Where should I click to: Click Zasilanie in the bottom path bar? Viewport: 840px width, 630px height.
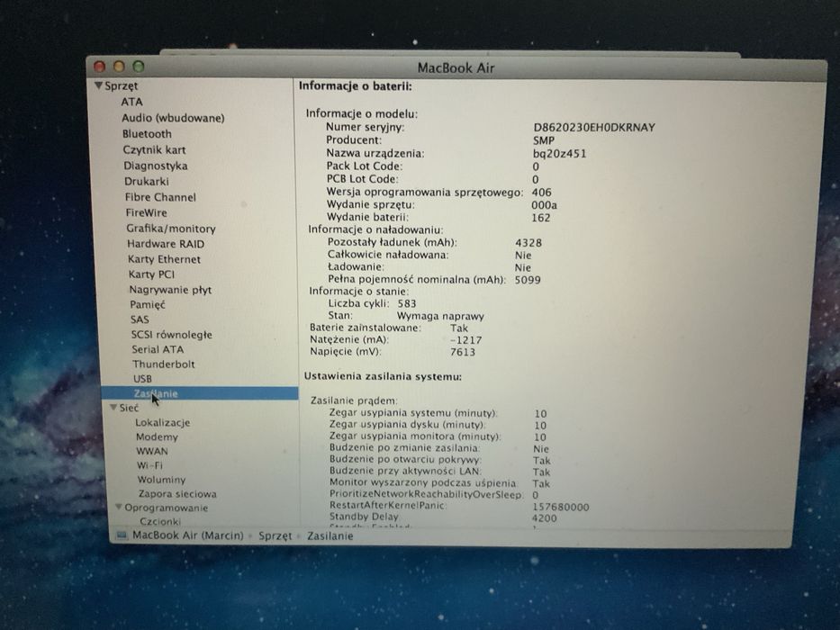tap(330, 535)
